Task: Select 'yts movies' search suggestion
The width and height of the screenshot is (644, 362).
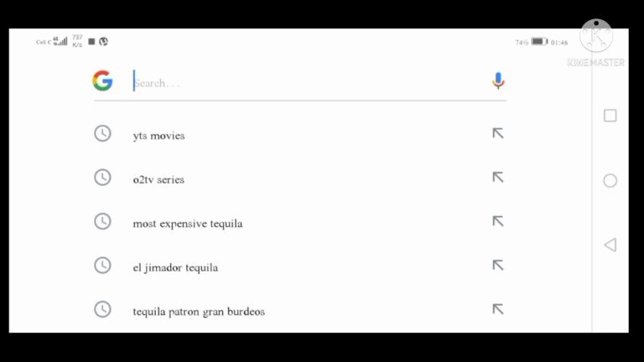Action: (158, 136)
